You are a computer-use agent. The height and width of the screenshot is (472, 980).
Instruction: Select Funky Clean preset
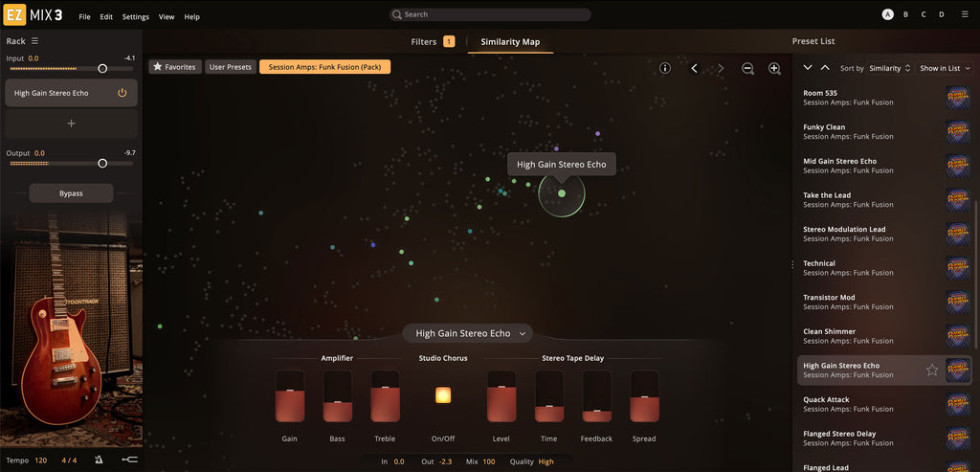(x=885, y=132)
